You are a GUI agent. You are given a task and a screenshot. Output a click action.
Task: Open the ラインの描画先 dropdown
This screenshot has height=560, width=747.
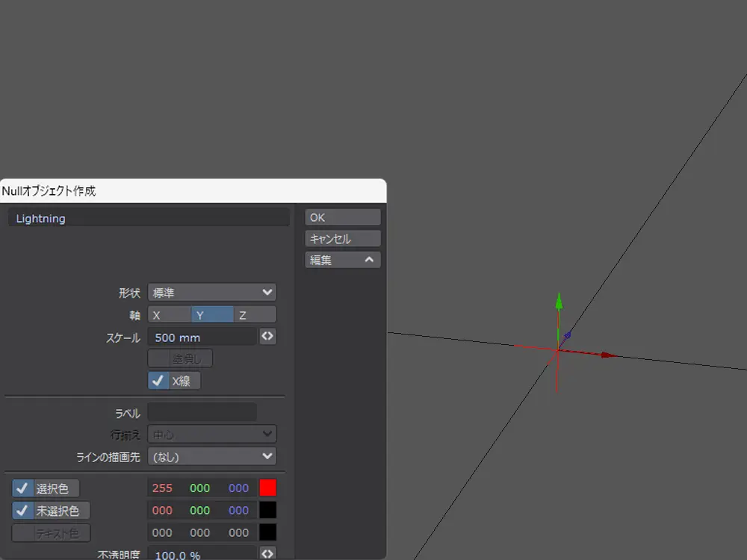click(212, 456)
